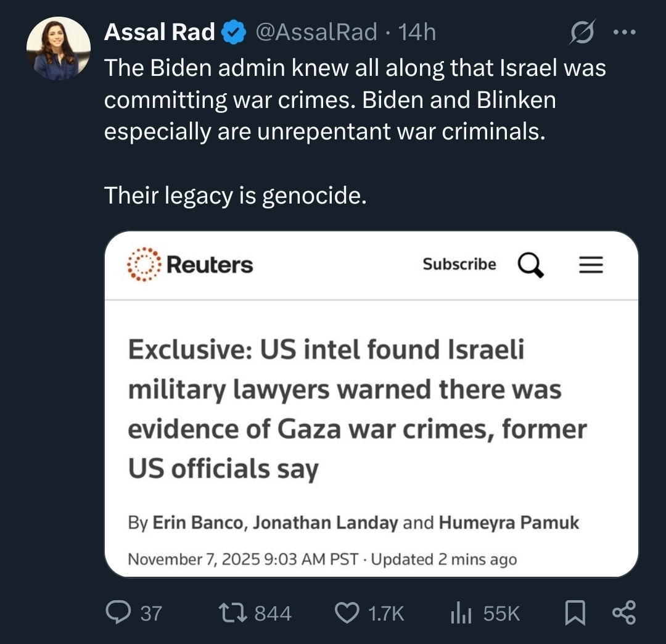Click the Reuters logo
The width and height of the screenshot is (666, 644).
click(x=190, y=265)
